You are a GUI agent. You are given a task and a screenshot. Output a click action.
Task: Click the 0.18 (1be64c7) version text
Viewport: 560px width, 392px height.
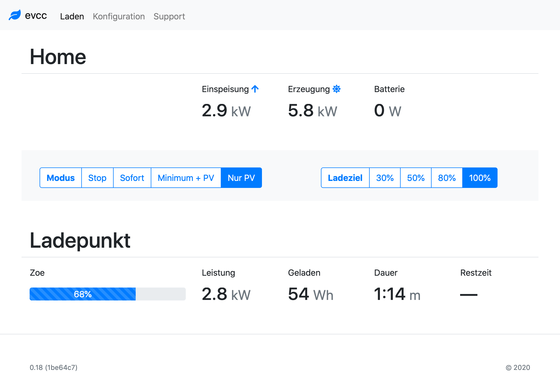click(54, 367)
